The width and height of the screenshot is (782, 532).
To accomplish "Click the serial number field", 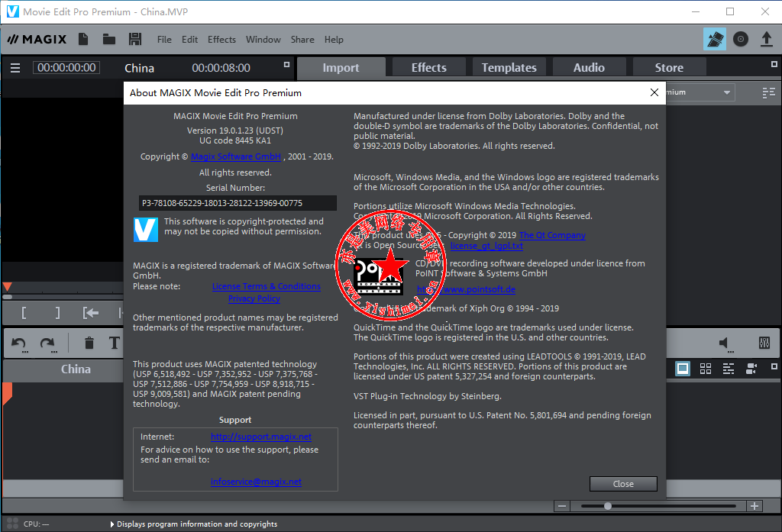I will (x=238, y=204).
